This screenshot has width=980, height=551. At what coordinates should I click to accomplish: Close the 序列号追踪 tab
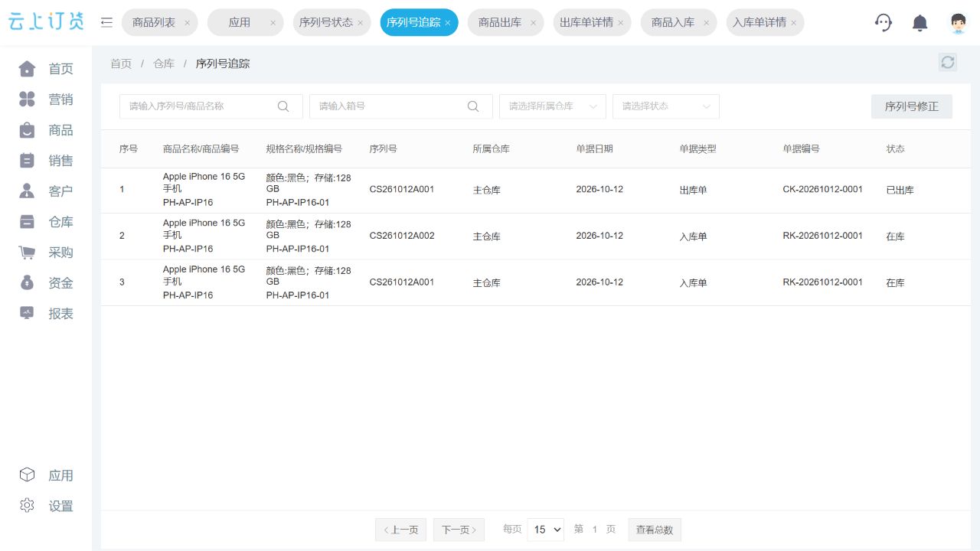448,23
